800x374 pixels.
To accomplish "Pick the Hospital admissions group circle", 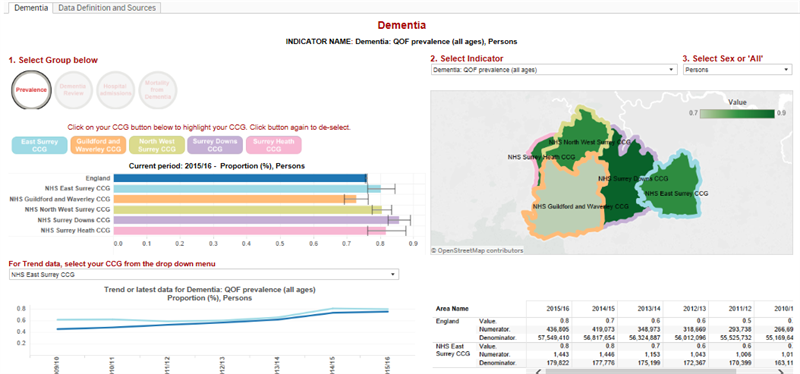I will (x=116, y=90).
